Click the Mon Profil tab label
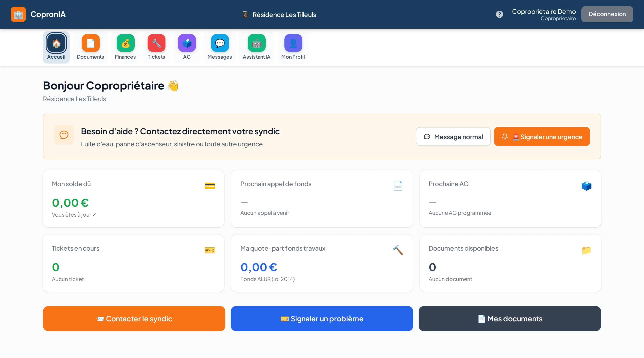 pos(293,57)
